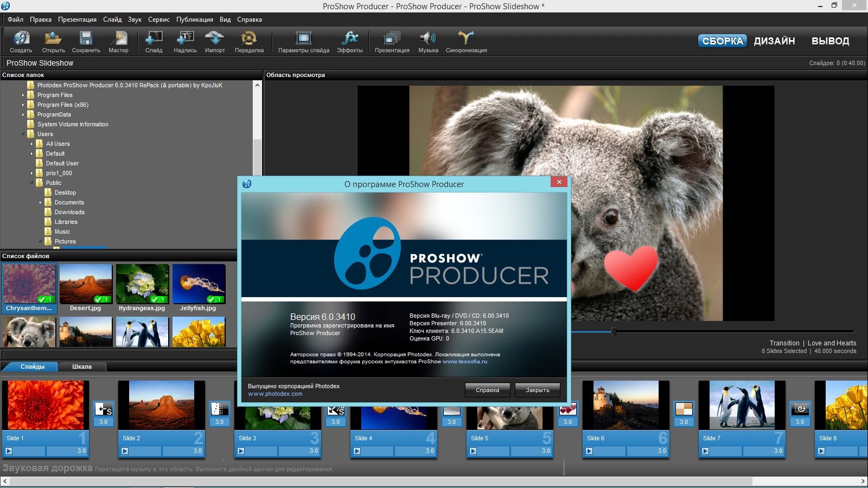Click play icon on Slide 6

[589, 451]
